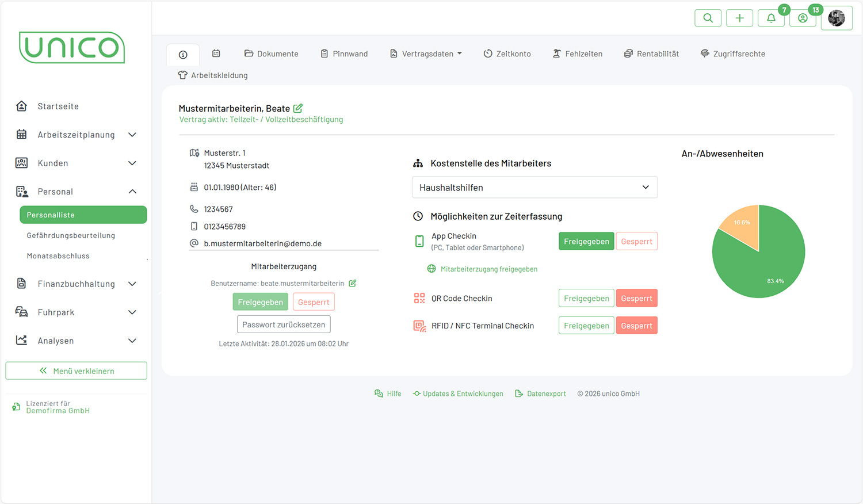Click the user circle icon with badge 13
Image resolution: width=863 pixels, height=504 pixels.
click(803, 18)
